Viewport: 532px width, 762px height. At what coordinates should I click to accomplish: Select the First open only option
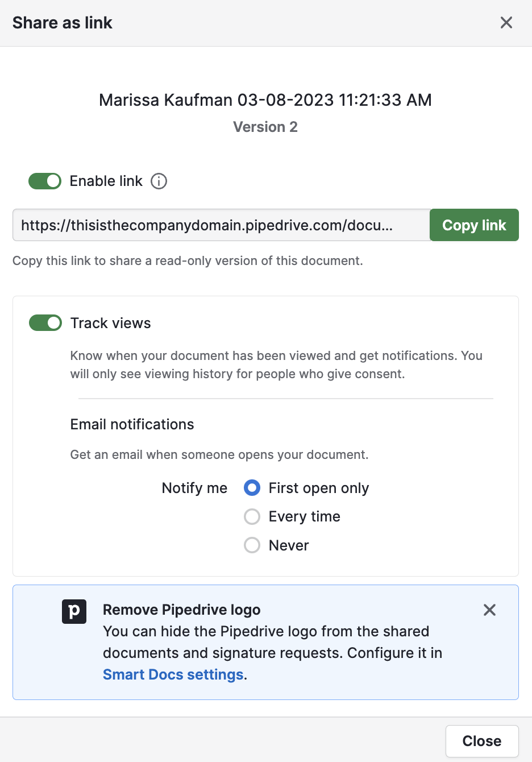252,488
